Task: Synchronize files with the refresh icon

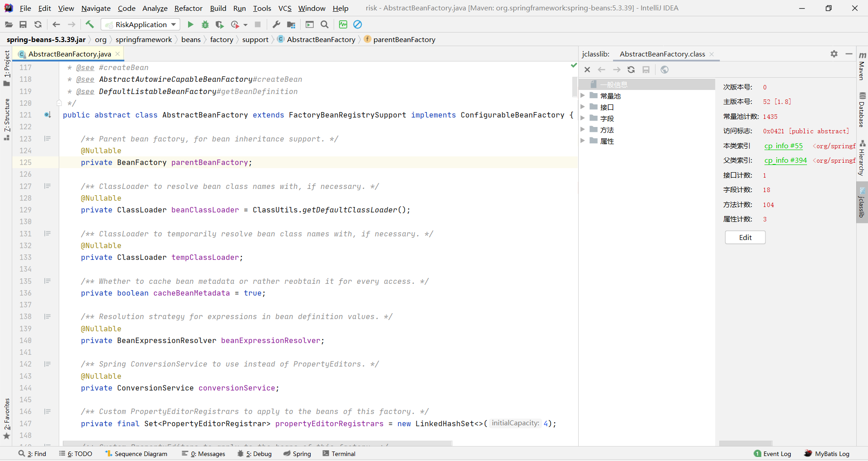Action: (x=38, y=24)
